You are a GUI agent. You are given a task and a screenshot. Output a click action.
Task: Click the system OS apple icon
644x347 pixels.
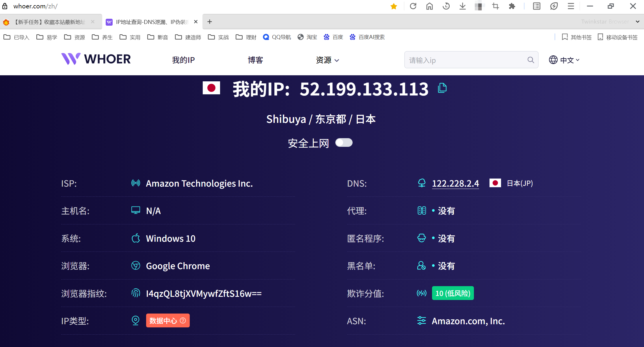136,238
